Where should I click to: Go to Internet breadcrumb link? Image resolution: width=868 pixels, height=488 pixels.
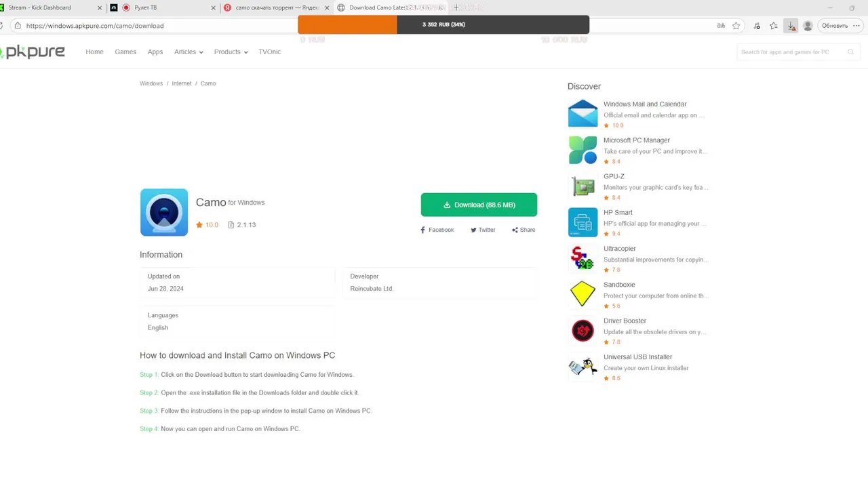coord(182,83)
